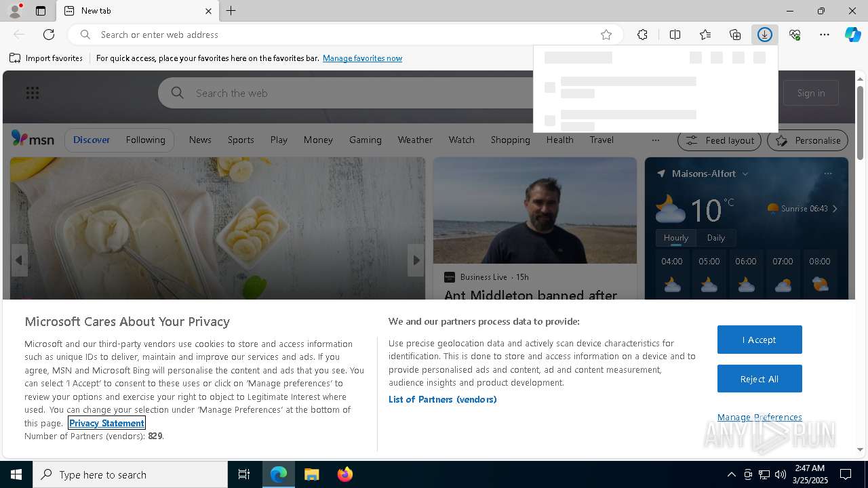
Task: Go to the msn logo home
Action: pyautogui.click(x=33, y=139)
